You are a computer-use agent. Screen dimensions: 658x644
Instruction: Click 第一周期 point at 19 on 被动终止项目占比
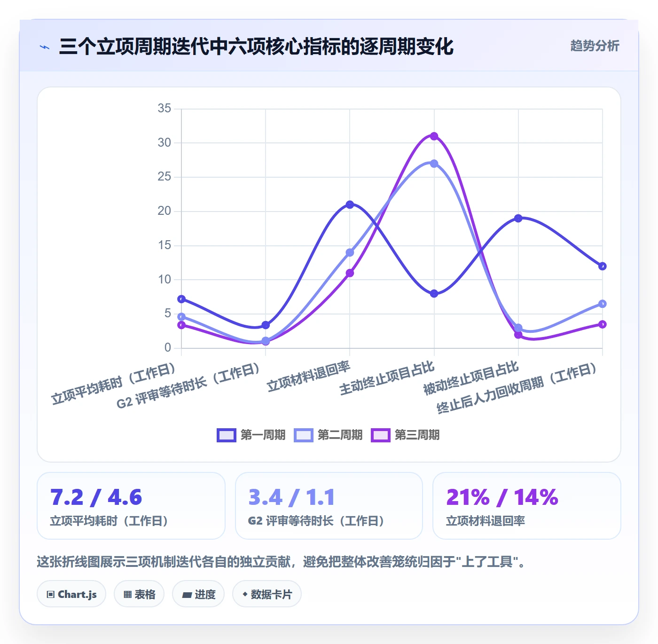(518, 218)
